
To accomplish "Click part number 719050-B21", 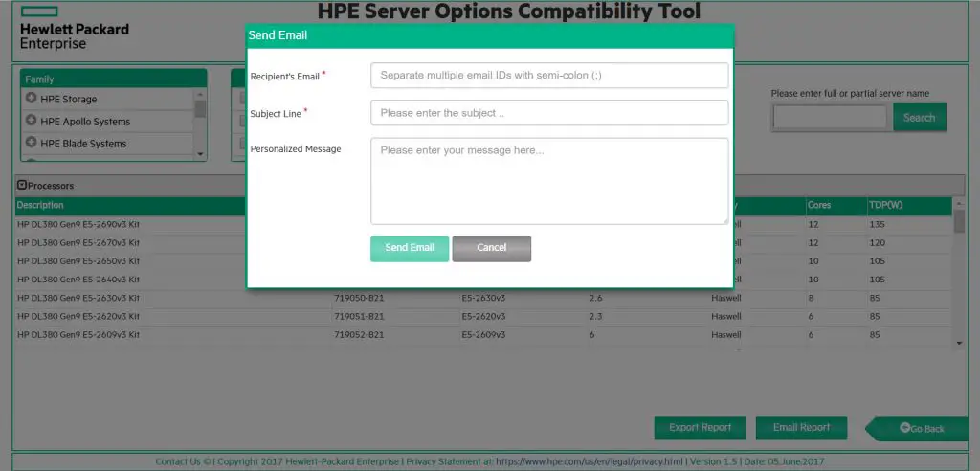I will 360,298.
